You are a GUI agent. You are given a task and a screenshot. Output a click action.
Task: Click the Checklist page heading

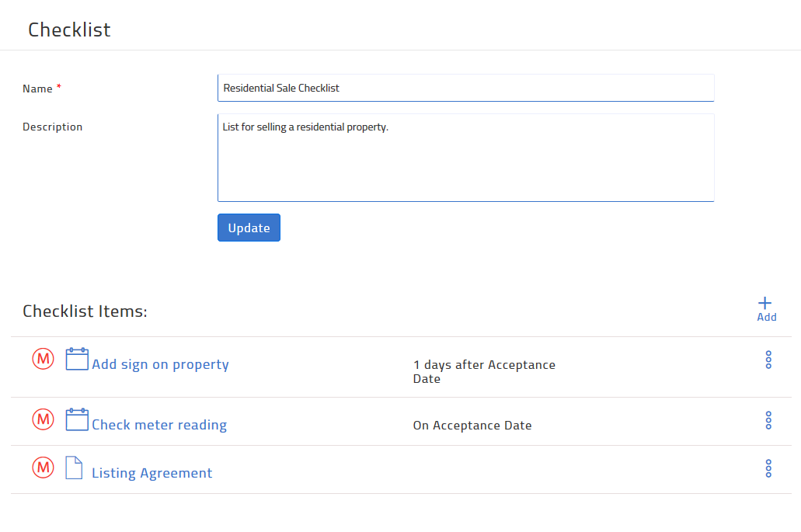tap(68, 30)
